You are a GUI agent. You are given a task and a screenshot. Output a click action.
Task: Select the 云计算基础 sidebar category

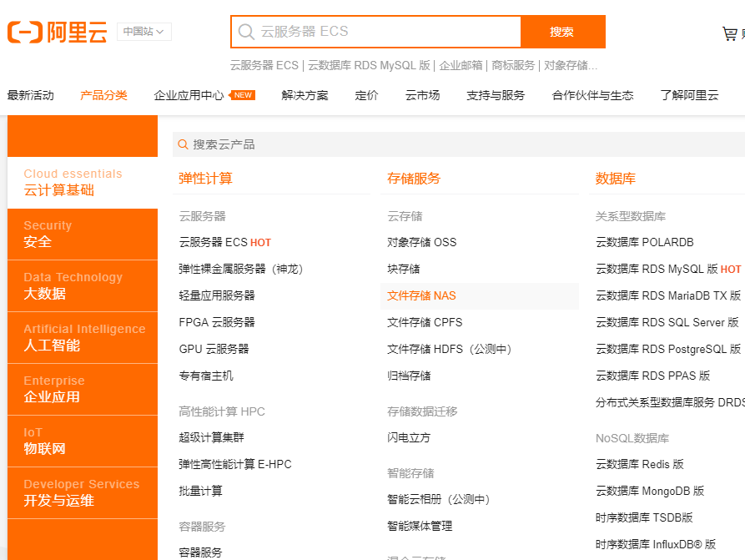pyautogui.click(x=83, y=183)
